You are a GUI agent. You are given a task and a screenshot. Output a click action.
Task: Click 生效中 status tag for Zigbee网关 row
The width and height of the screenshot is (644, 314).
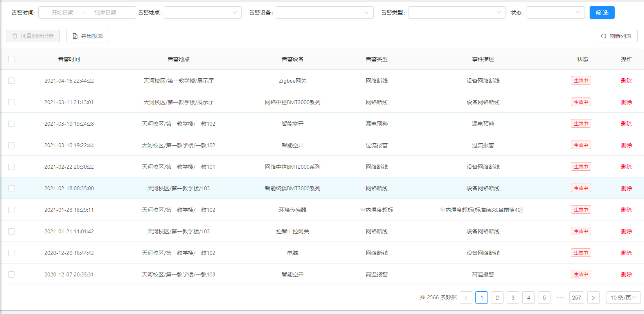[x=581, y=81]
